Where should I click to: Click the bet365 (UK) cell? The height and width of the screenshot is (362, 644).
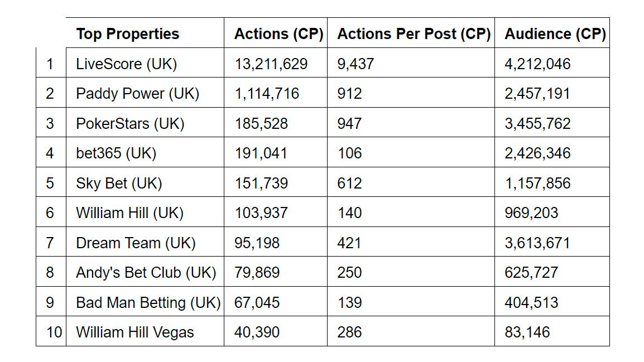[x=116, y=153]
